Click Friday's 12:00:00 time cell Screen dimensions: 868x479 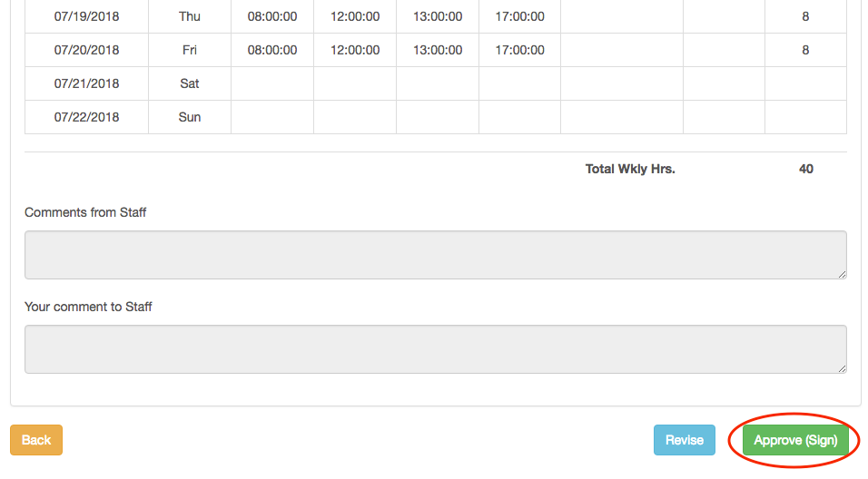click(355, 50)
